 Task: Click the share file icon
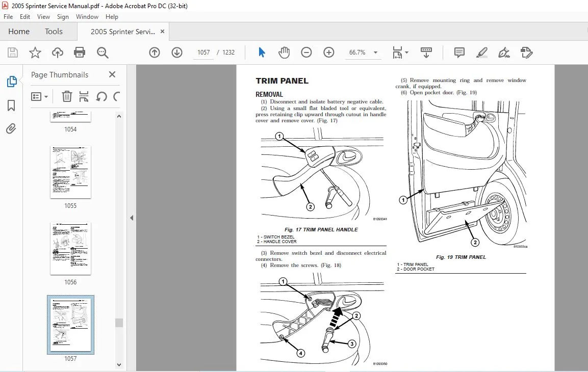tap(526, 52)
